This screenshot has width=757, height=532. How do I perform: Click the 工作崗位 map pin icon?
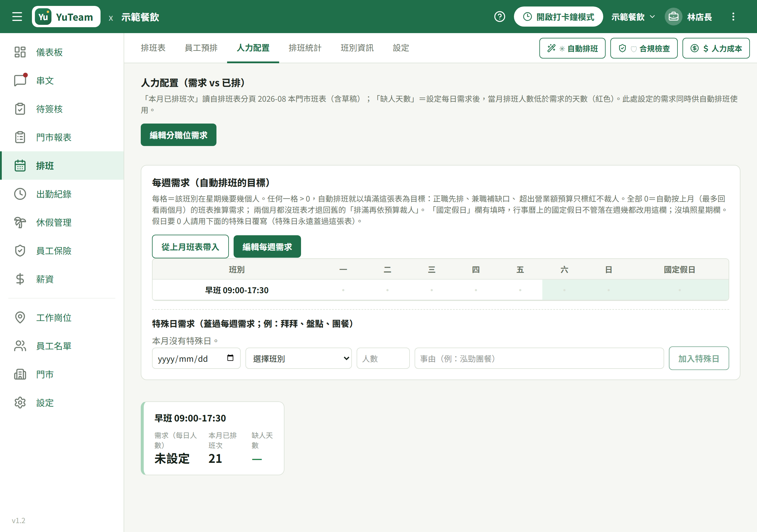click(x=20, y=317)
